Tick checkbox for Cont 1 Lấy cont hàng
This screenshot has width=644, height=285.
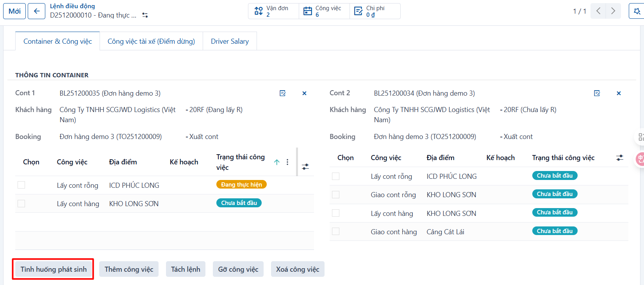tap(21, 203)
